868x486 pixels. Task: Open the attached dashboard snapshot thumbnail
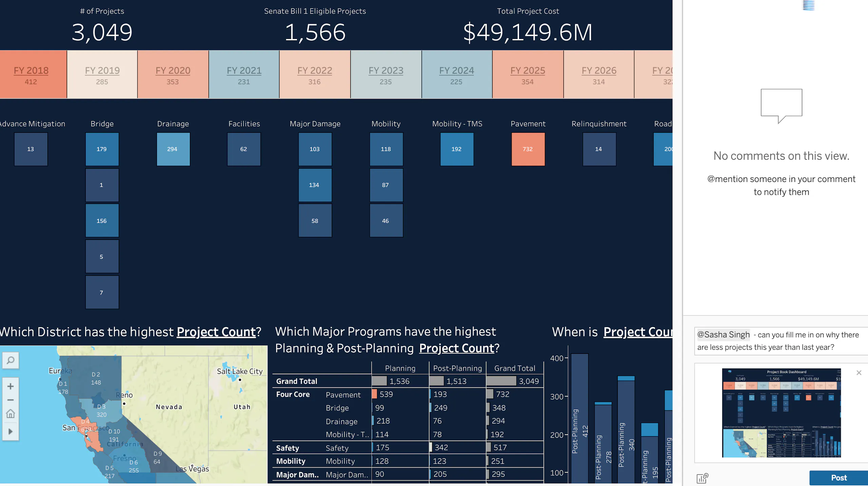[x=781, y=413]
